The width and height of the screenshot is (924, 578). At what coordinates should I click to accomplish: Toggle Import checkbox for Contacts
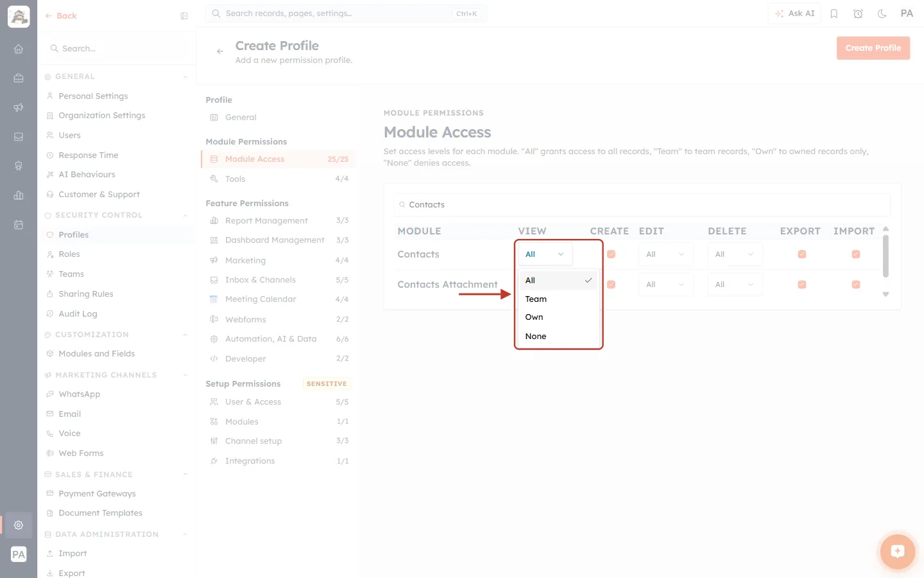click(856, 254)
